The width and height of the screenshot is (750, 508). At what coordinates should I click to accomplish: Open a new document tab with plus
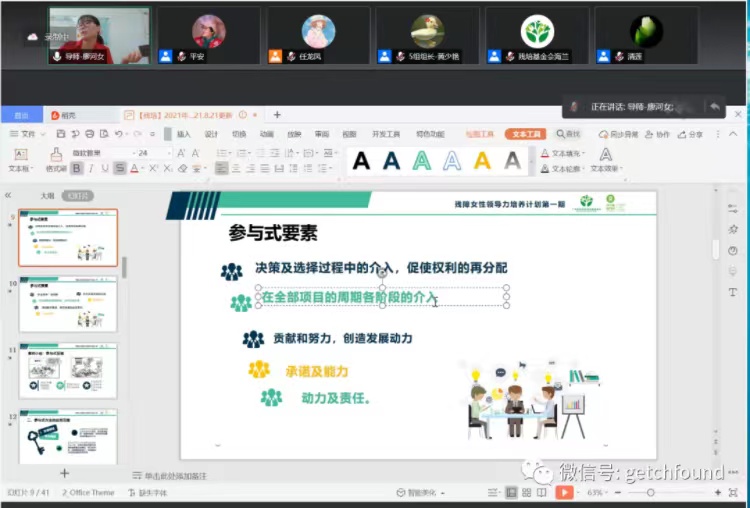tap(277, 115)
